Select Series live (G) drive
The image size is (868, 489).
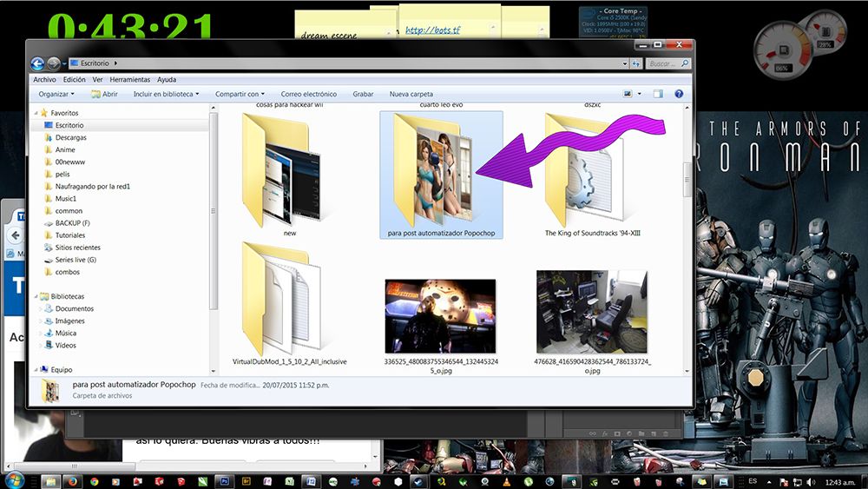76,260
